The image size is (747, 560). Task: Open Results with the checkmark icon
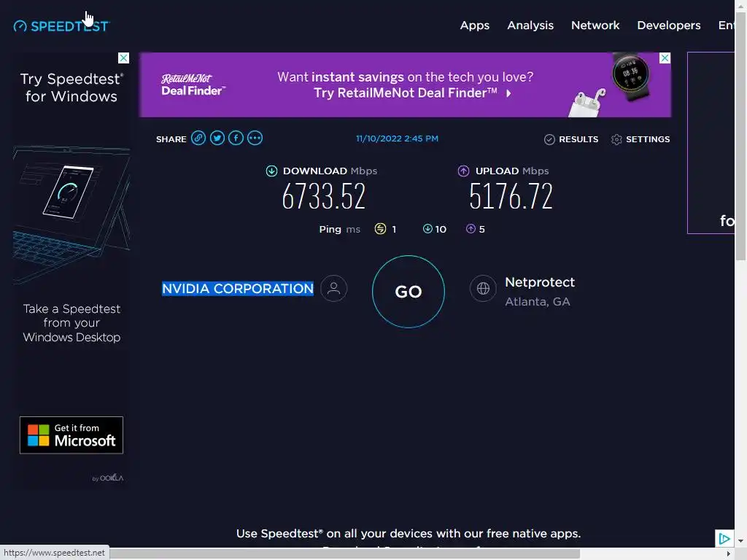tap(549, 139)
